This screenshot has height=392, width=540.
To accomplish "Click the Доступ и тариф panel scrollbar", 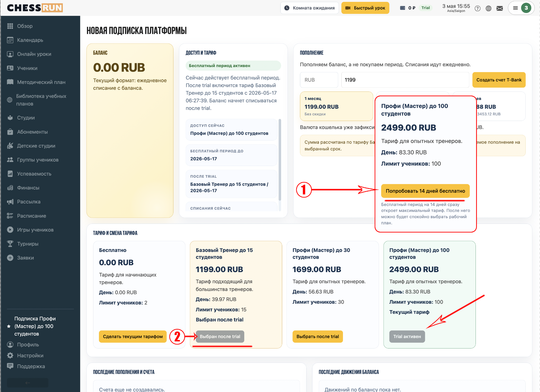I will coord(280,160).
